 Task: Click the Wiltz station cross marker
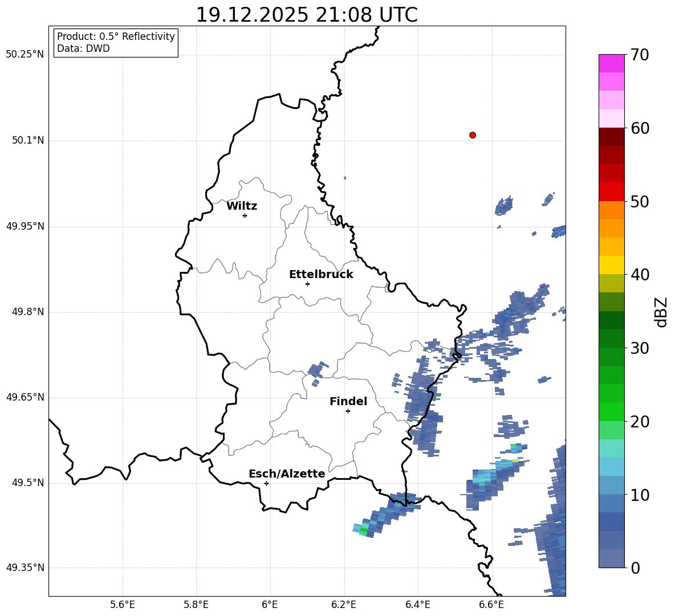click(x=245, y=215)
